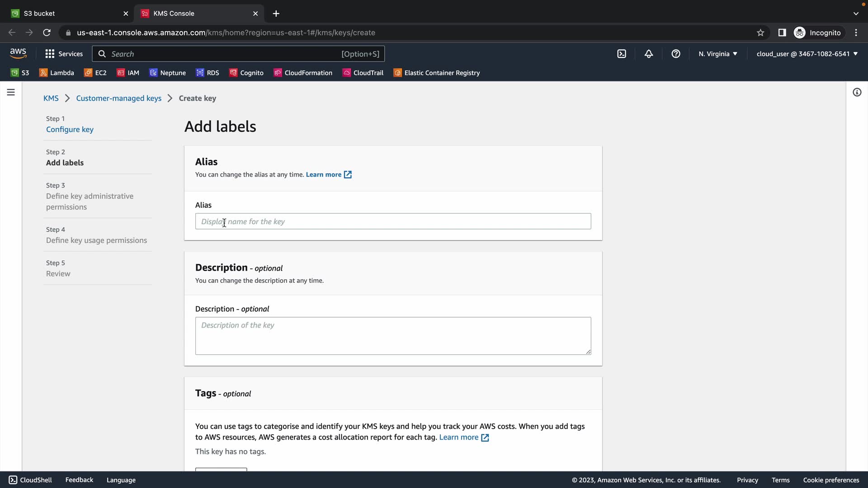Screen dimensions: 868x488
Task: Open Chrome tab list chevron
Action: [855, 14]
